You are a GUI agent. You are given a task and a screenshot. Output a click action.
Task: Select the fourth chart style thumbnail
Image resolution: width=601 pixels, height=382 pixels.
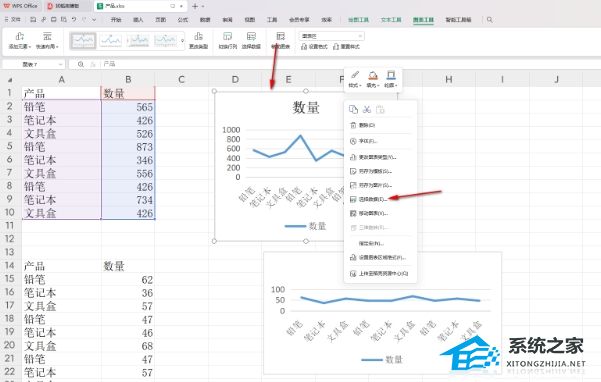[165, 41]
